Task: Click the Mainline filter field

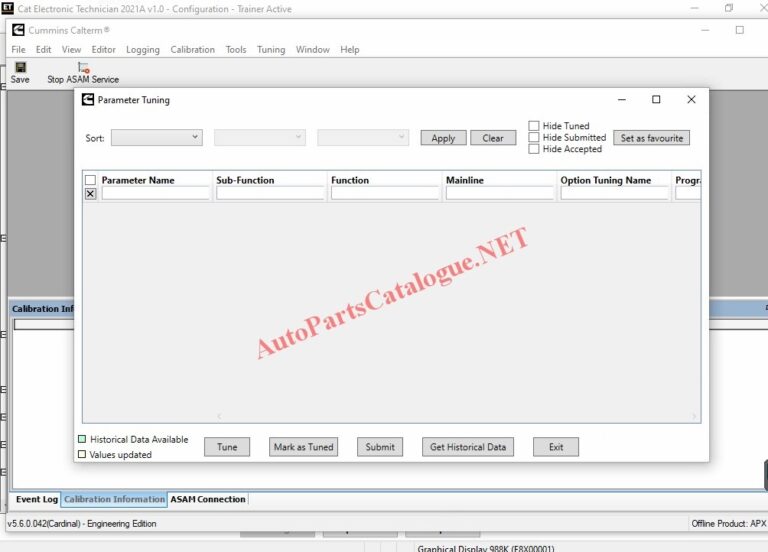Action: 500,193
